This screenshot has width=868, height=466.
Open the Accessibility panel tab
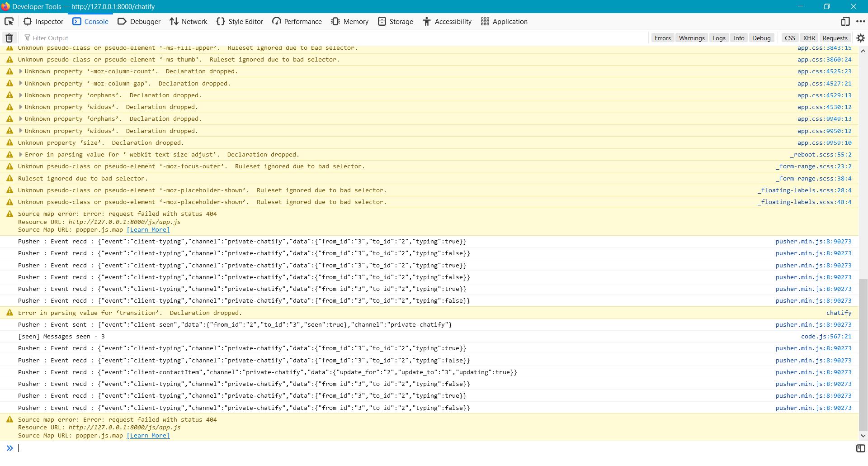pos(447,21)
